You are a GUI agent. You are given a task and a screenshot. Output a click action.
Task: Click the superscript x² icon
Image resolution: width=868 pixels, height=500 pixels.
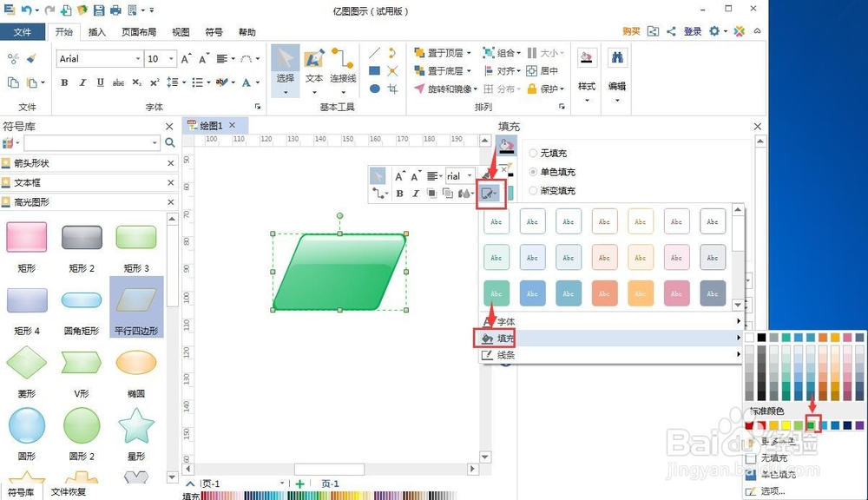click(x=155, y=82)
